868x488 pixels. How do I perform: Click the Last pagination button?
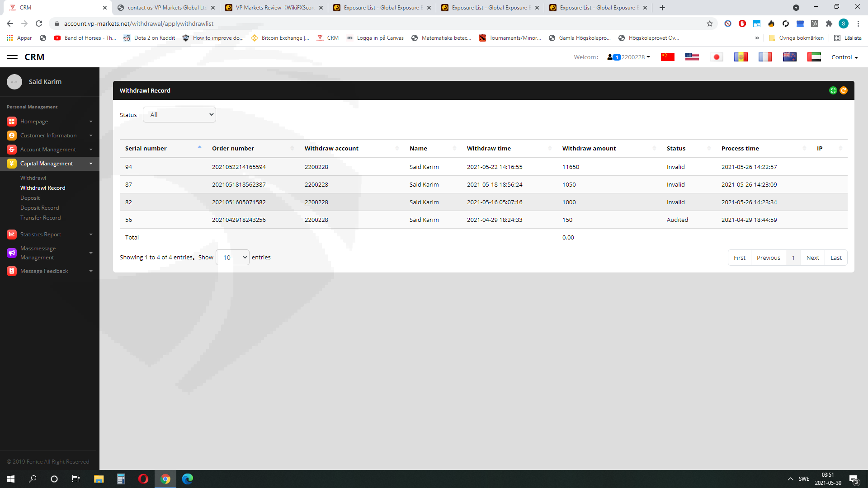(836, 258)
